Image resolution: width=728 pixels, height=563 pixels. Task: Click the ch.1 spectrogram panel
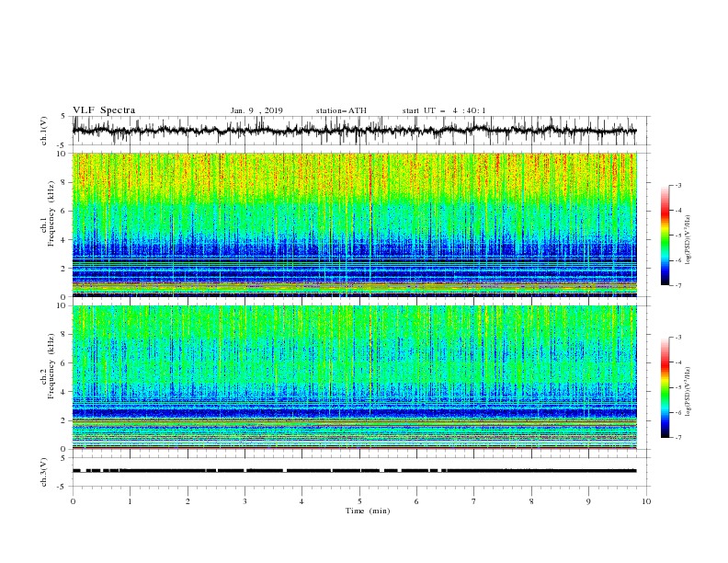pos(355,224)
